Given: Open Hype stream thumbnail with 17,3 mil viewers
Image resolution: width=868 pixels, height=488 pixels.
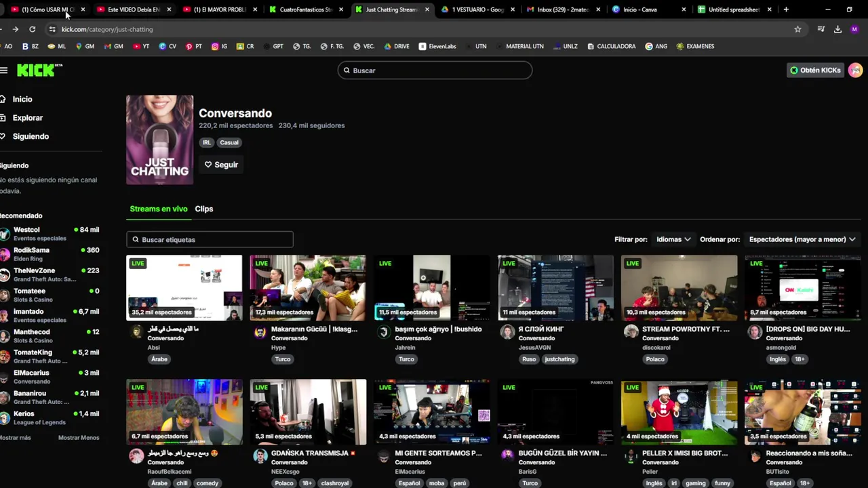Looking at the screenshot, I should 308,287.
